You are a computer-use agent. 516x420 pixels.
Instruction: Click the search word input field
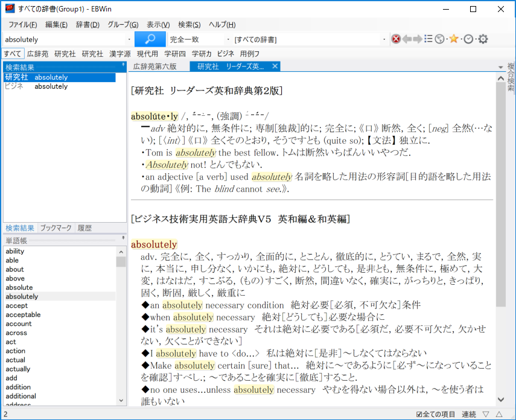[x=65, y=39]
